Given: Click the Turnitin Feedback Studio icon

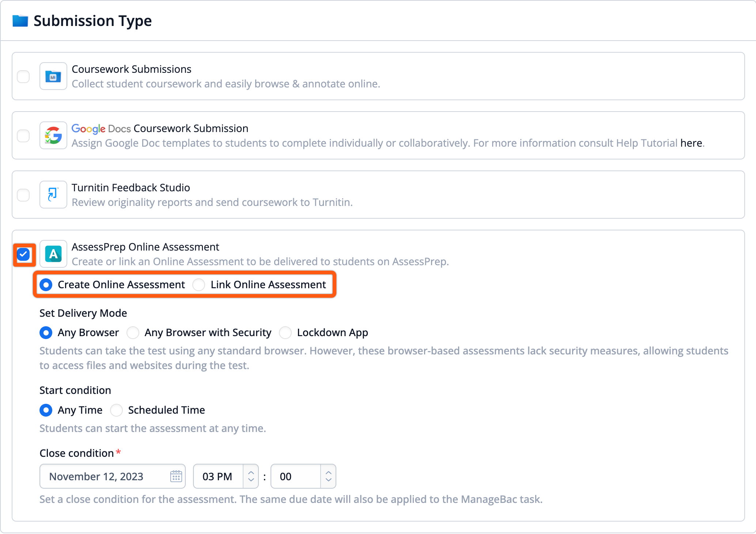Looking at the screenshot, I should point(53,195).
